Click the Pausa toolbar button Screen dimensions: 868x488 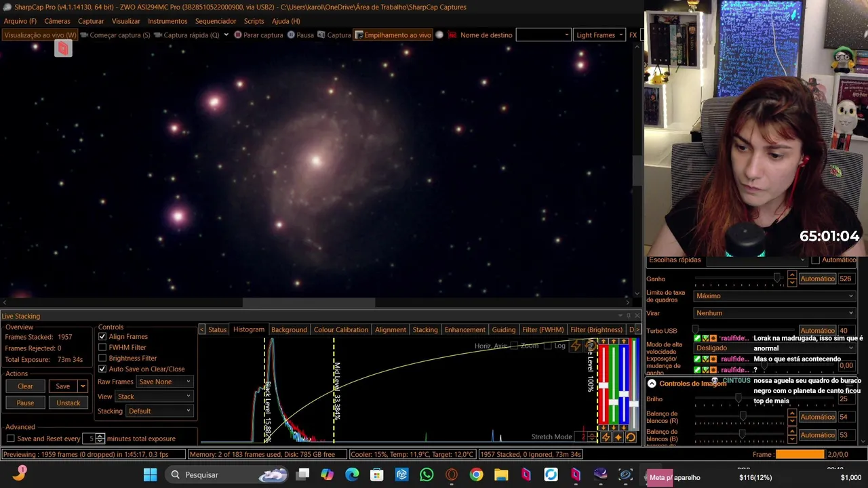[300, 35]
